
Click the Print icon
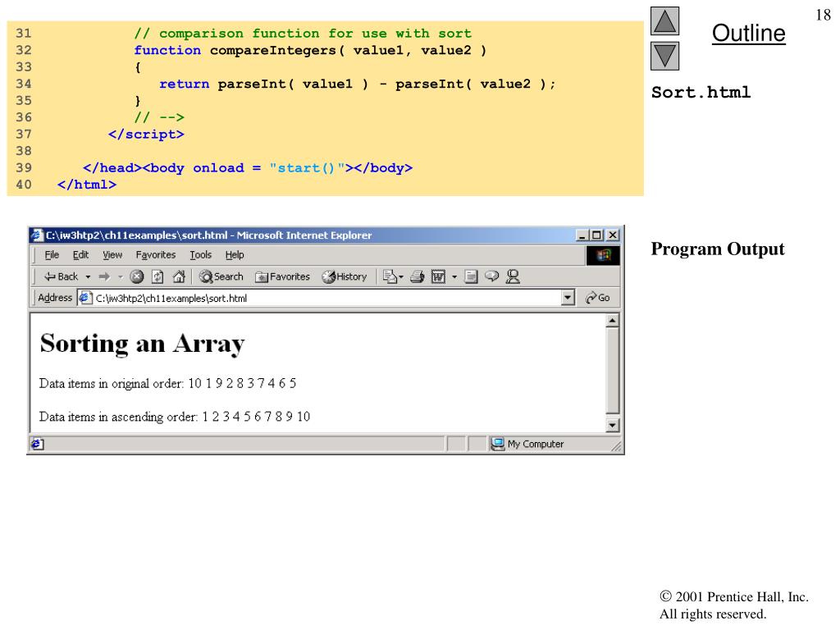click(x=418, y=276)
